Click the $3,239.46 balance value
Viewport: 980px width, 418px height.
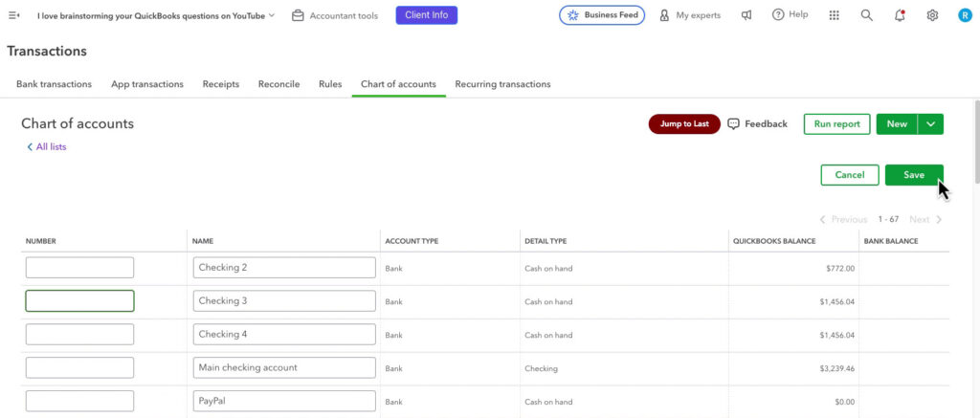(x=836, y=368)
